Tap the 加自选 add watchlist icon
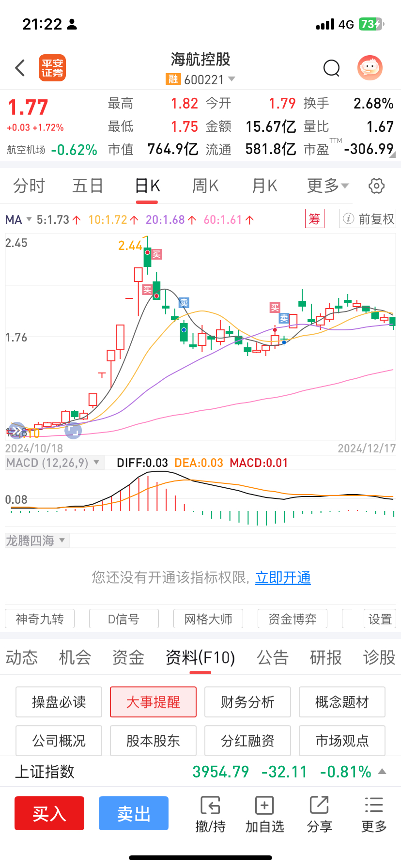This screenshot has width=401, height=868. coord(264,806)
